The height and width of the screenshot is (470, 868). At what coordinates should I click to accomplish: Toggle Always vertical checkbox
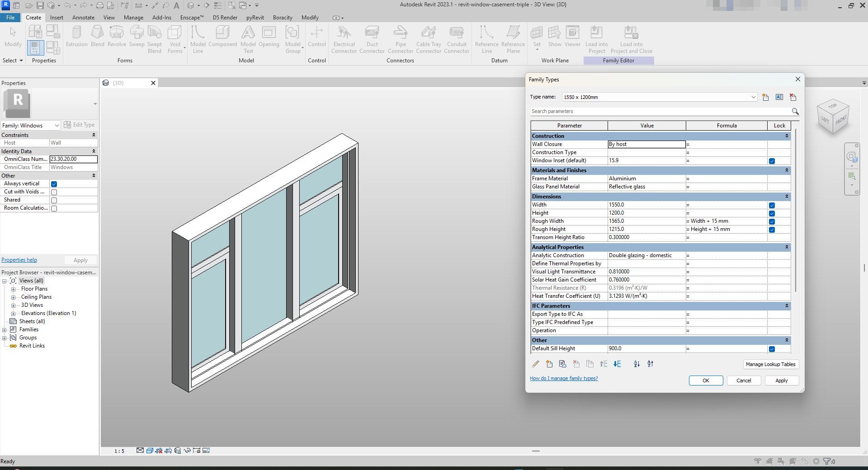pyautogui.click(x=54, y=184)
